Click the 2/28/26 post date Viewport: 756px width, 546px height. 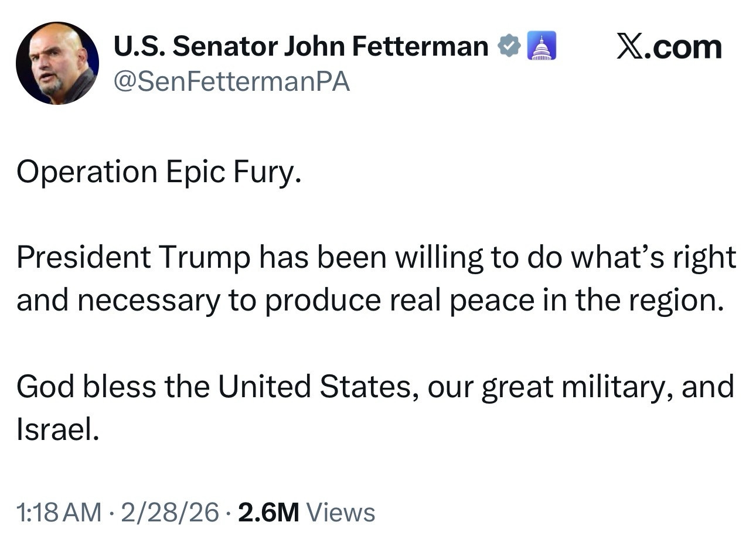click(169, 513)
